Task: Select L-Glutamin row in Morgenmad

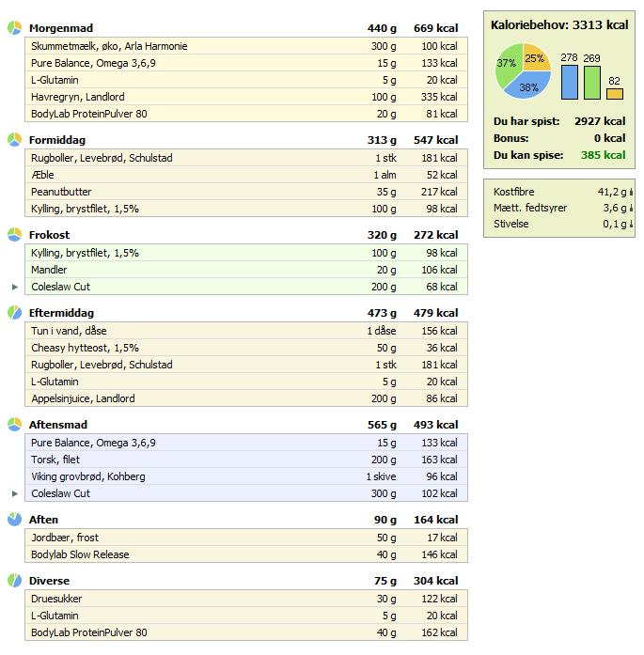Action: (x=246, y=80)
